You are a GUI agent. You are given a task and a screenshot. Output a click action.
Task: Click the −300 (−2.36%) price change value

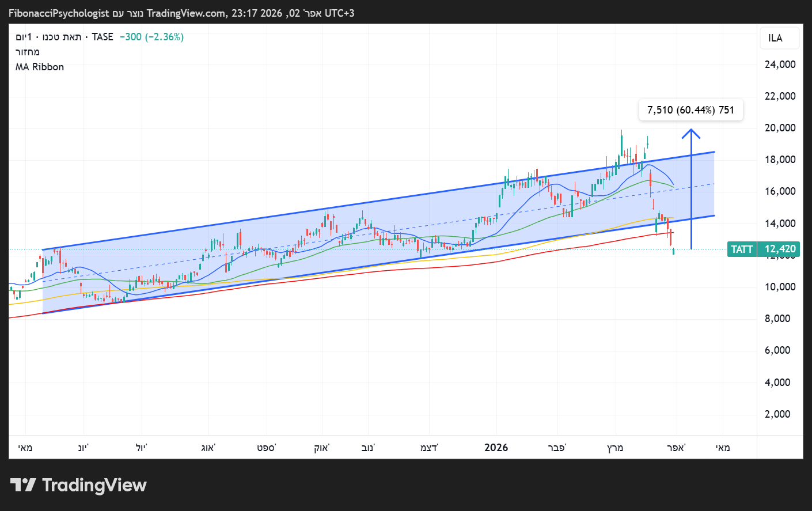(151, 37)
